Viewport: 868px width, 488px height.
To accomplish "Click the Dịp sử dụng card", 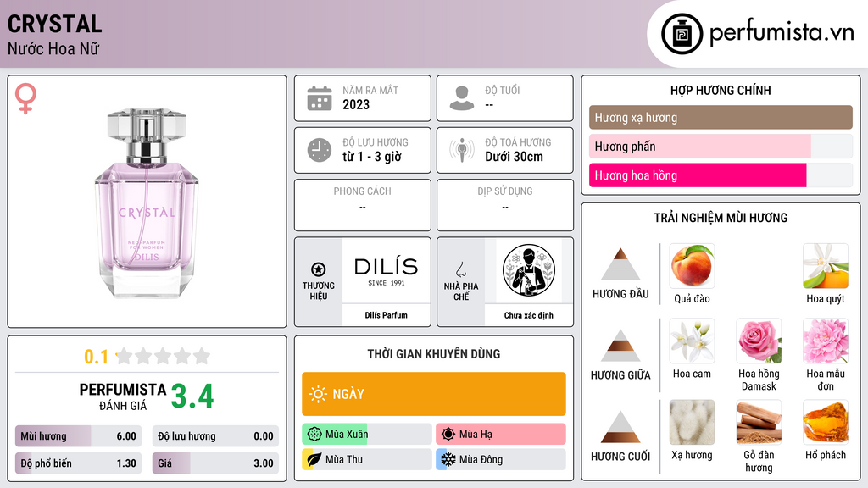I will coord(505,205).
